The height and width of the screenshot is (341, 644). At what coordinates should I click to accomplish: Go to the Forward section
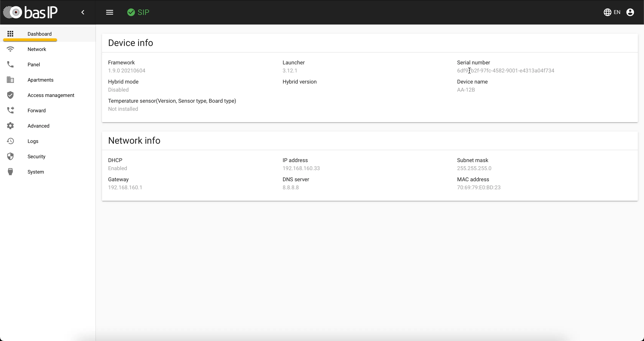pyautogui.click(x=48, y=110)
